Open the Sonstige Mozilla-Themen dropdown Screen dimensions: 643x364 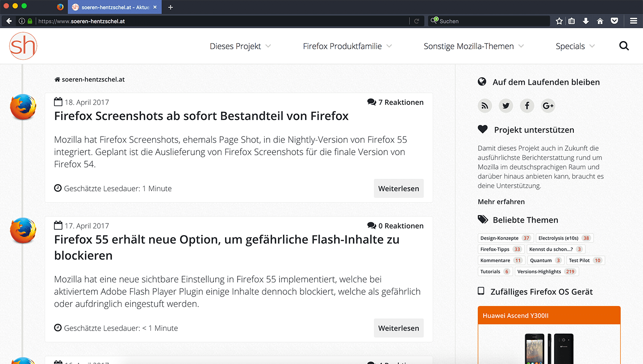coord(473,46)
